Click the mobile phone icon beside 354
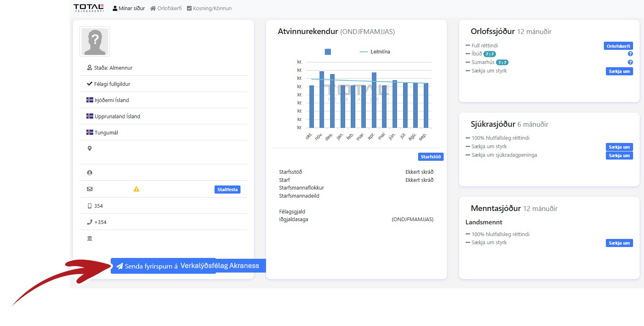The height and width of the screenshot is (326, 644). [90, 206]
